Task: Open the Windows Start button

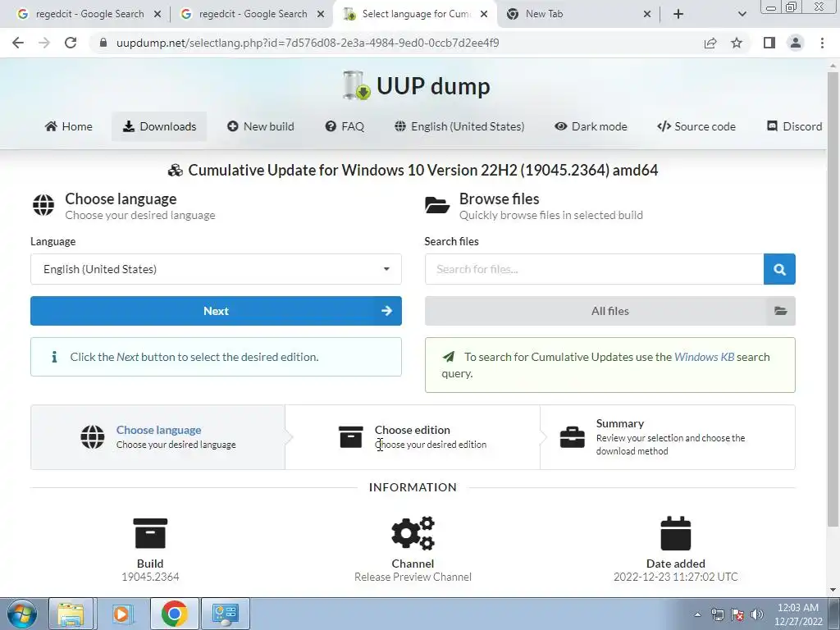Action: tap(21, 614)
